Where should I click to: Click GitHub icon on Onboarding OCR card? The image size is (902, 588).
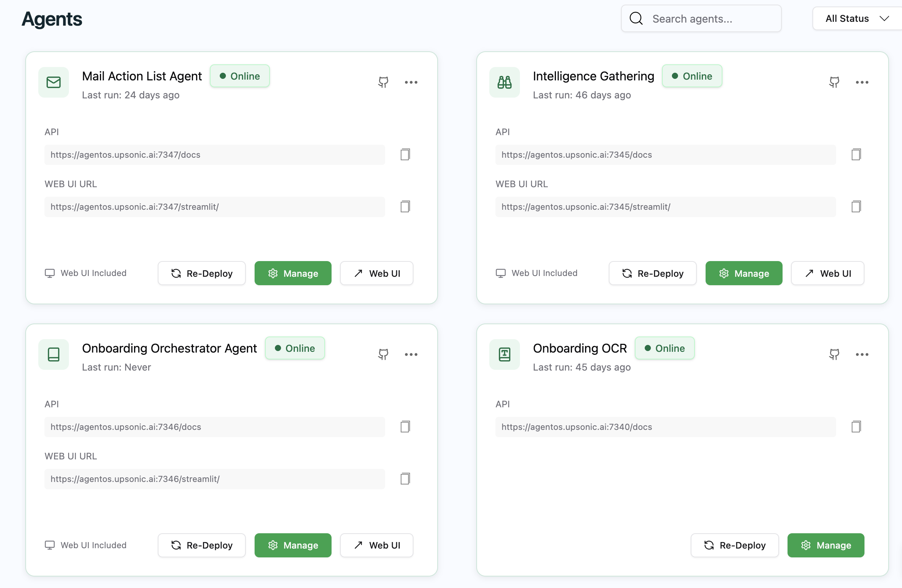(834, 354)
